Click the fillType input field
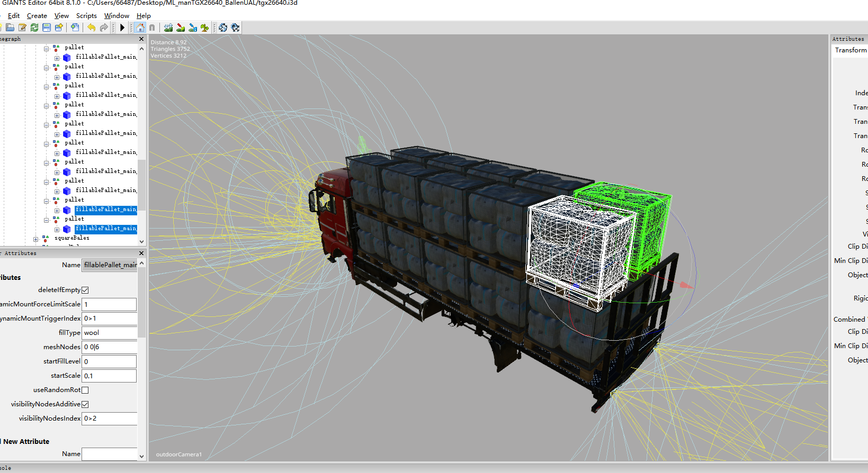The height and width of the screenshot is (473, 868). point(109,333)
